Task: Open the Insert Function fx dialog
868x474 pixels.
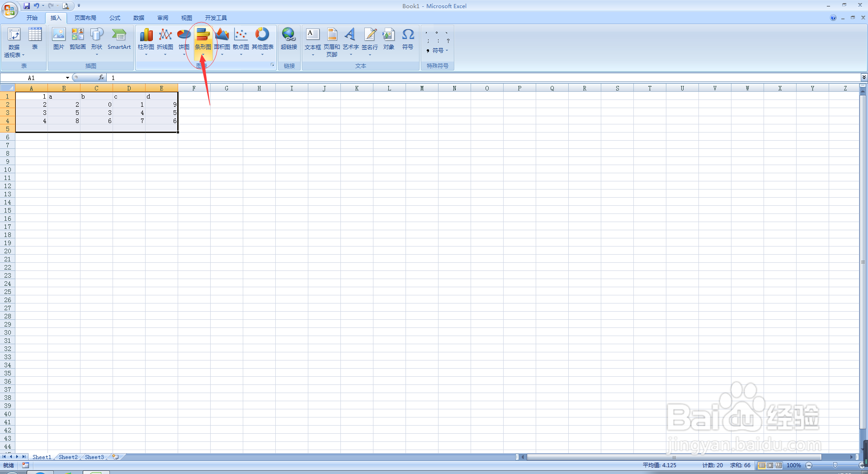Action: [x=101, y=78]
